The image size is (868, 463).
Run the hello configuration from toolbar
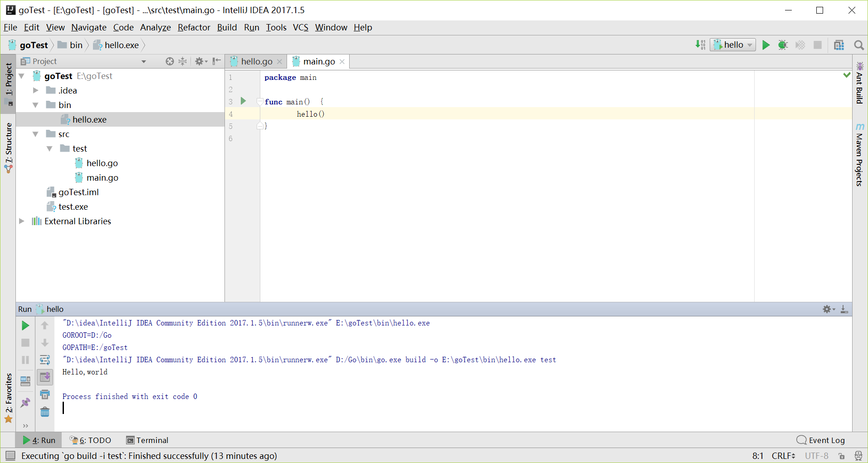(766, 45)
